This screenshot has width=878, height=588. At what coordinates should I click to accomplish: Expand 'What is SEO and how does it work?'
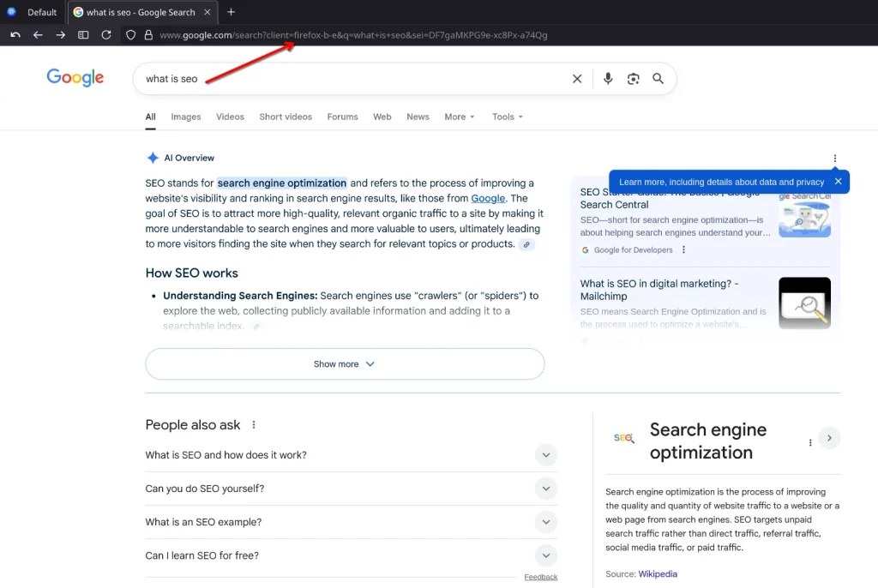351,455
